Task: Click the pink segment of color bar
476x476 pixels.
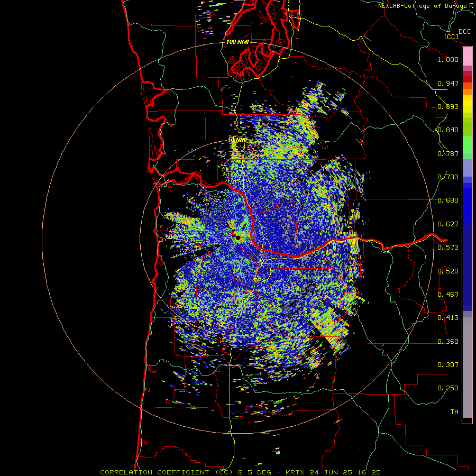Action: tap(467, 57)
